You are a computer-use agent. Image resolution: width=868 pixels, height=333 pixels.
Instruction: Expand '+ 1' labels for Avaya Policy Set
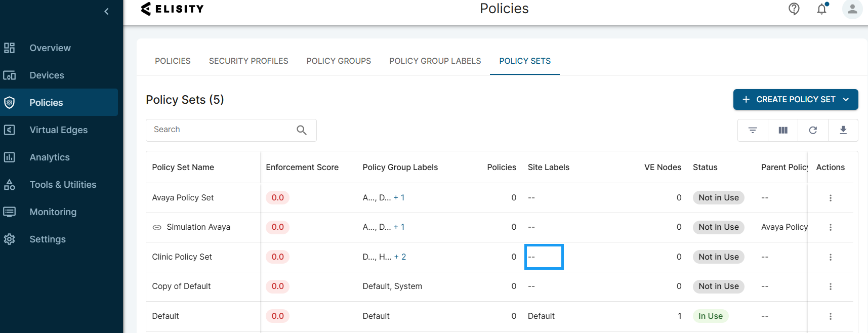pyautogui.click(x=399, y=198)
